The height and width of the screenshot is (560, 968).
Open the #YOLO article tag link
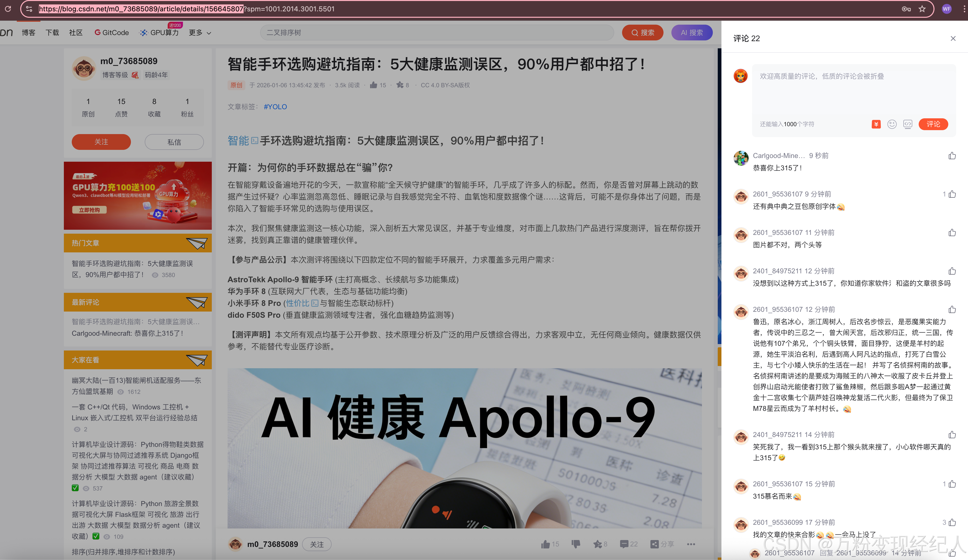(275, 107)
